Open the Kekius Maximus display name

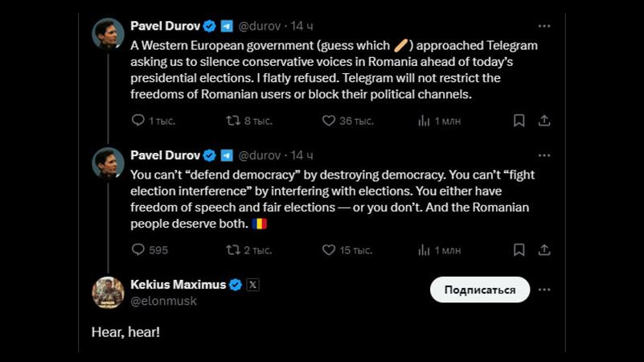tap(178, 285)
